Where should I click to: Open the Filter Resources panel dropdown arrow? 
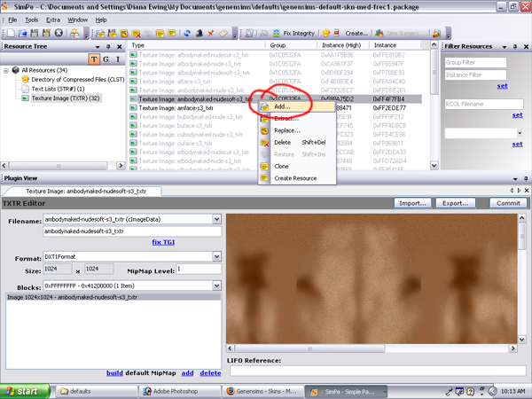(505, 47)
